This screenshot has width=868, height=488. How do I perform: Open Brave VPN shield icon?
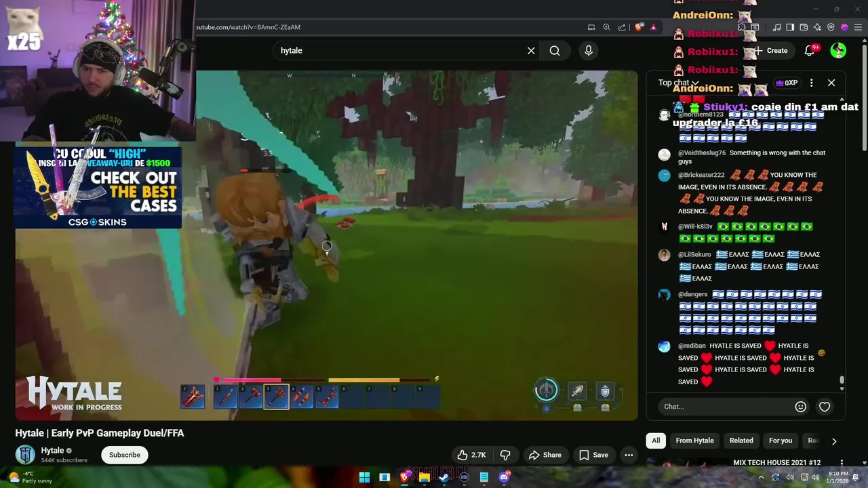(x=831, y=27)
